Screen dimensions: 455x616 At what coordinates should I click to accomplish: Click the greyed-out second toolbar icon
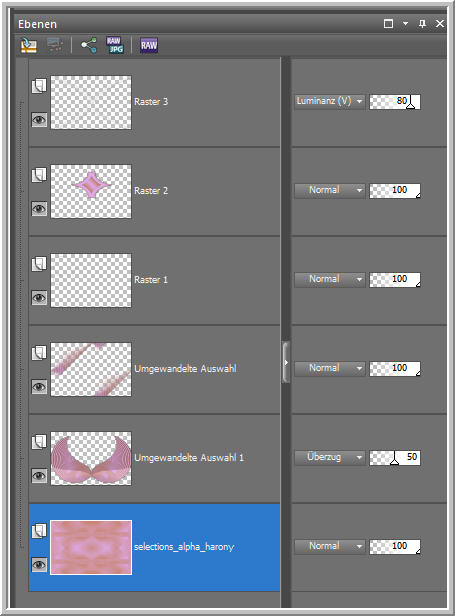coord(55,45)
